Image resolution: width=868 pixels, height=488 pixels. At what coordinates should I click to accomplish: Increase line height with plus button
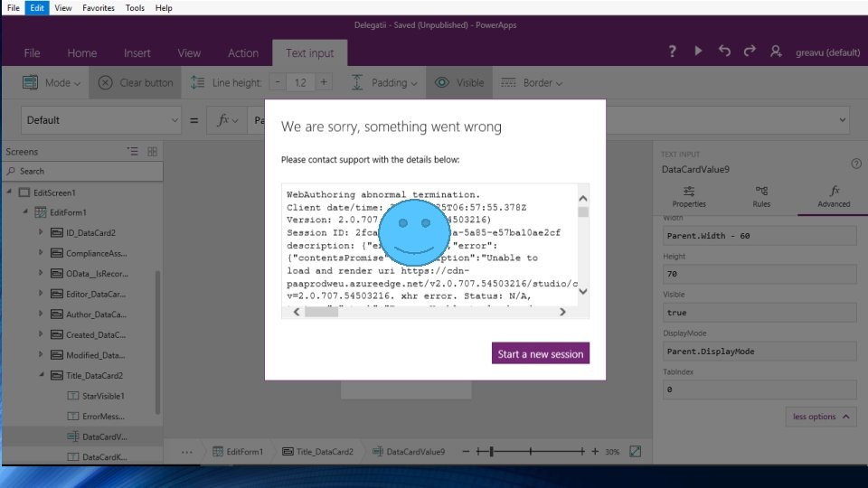(324, 82)
